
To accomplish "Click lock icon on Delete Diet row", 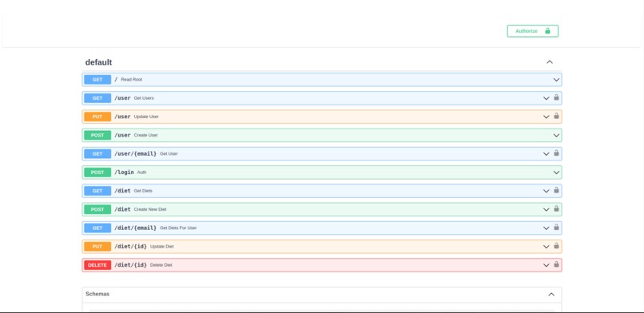I will coord(556,264).
